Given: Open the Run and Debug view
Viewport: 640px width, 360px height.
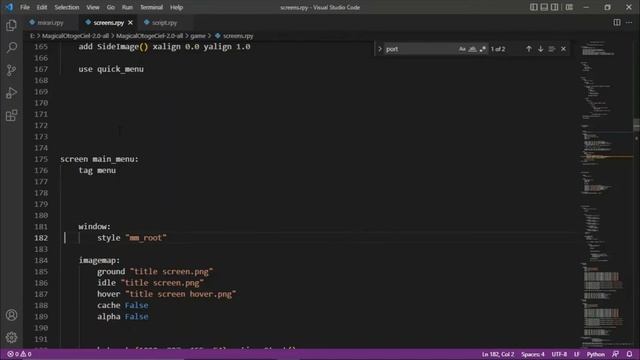Looking at the screenshot, I should point(11,93).
